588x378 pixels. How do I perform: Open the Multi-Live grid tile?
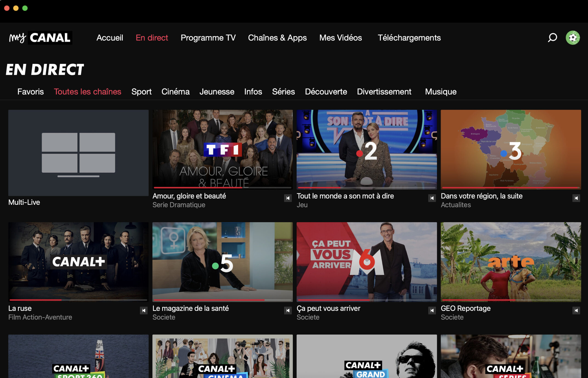click(78, 153)
